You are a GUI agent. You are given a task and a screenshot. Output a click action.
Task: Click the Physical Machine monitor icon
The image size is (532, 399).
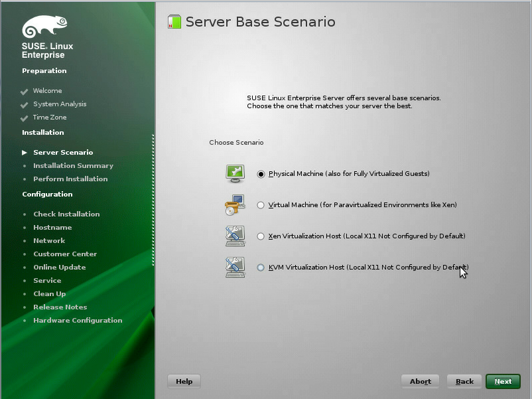(235, 173)
